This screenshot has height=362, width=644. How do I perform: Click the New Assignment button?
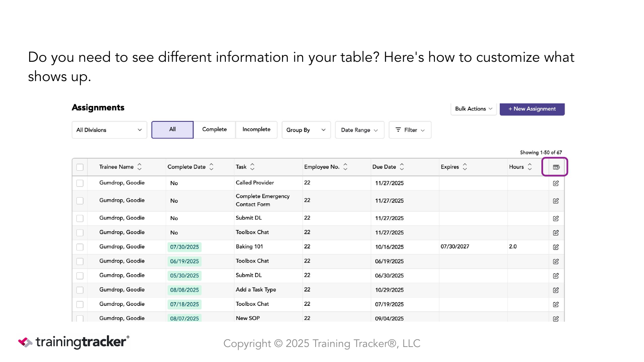coord(532,109)
